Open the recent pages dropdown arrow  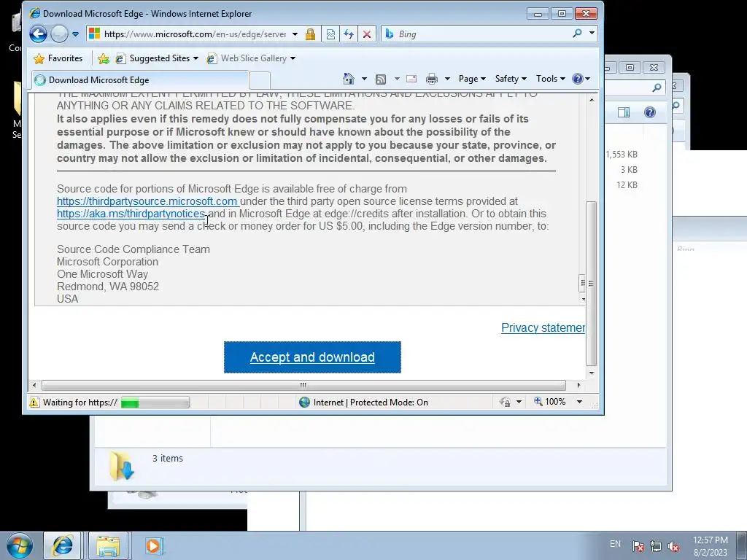click(76, 34)
